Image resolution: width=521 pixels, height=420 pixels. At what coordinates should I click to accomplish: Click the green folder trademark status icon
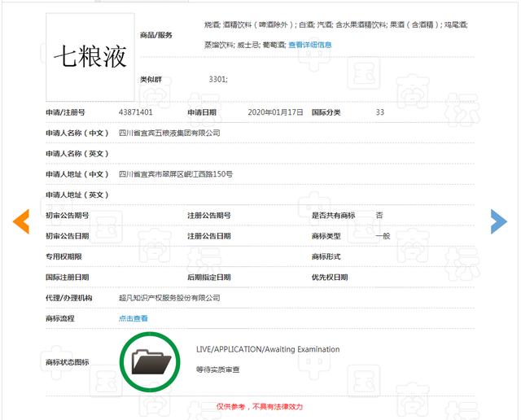click(150, 361)
